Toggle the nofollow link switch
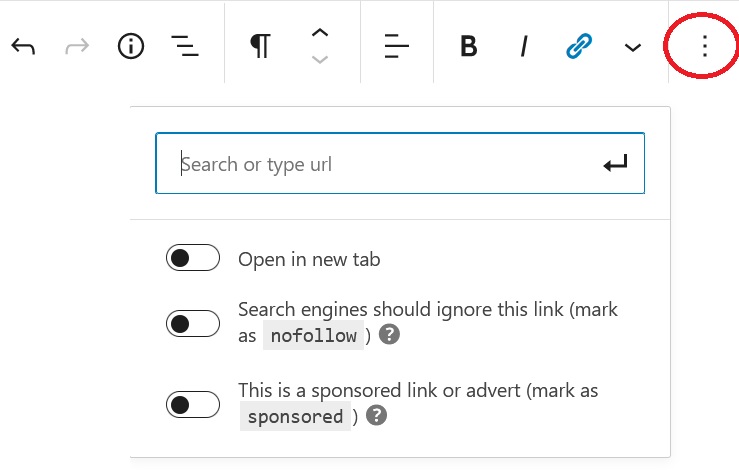This screenshot has width=739, height=474. (193, 324)
